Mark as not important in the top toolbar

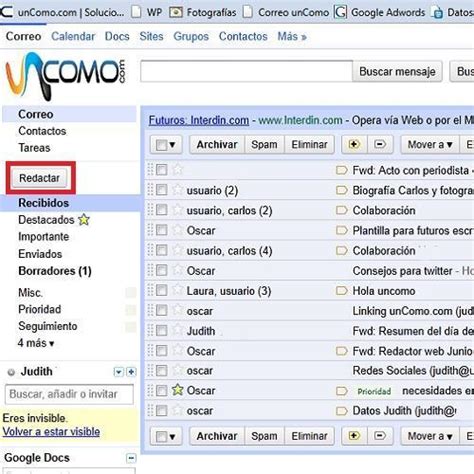(x=380, y=144)
